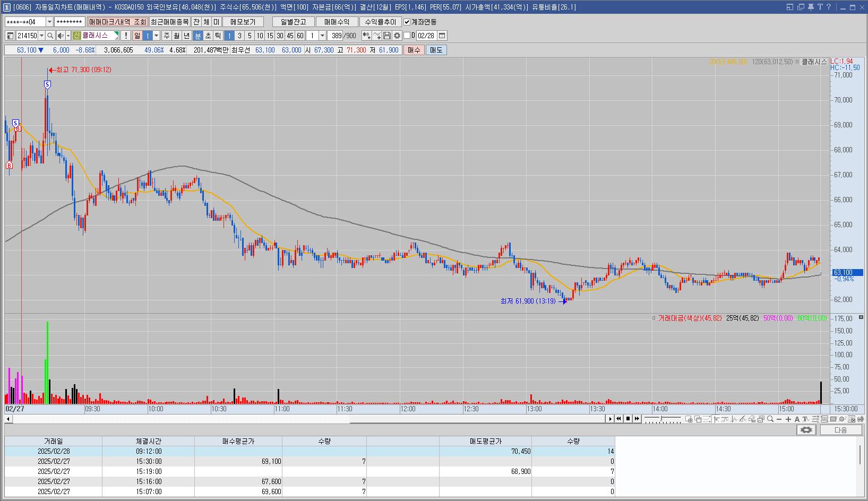Expand the stock code 214150 dropdown
Viewport: 868px width, 501px height.
41,36
